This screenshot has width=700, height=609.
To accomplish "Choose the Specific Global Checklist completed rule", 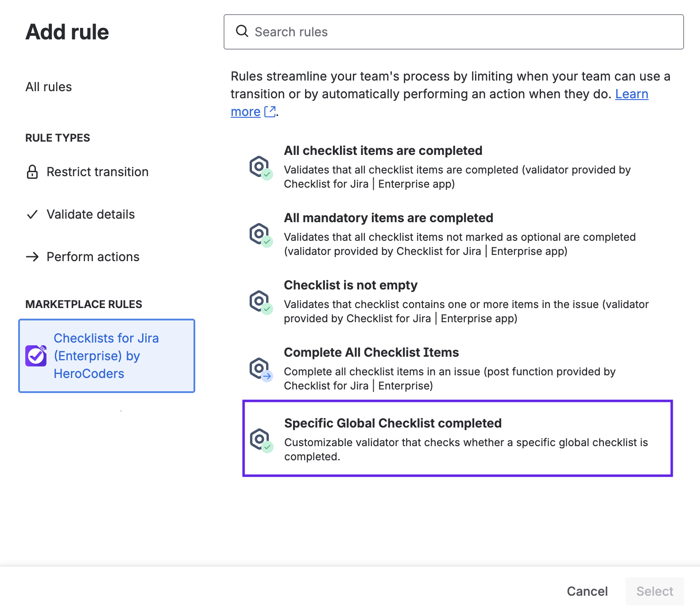I will [x=457, y=438].
